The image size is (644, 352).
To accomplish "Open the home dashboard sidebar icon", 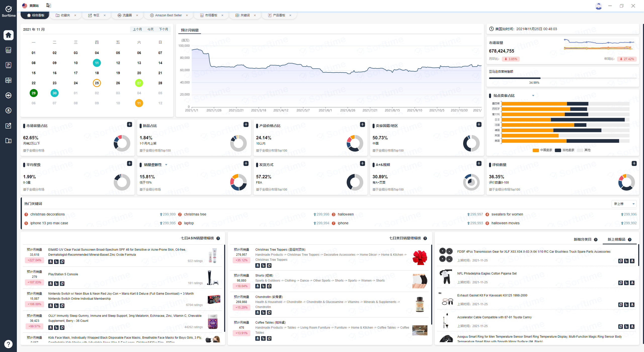I will [x=8, y=35].
